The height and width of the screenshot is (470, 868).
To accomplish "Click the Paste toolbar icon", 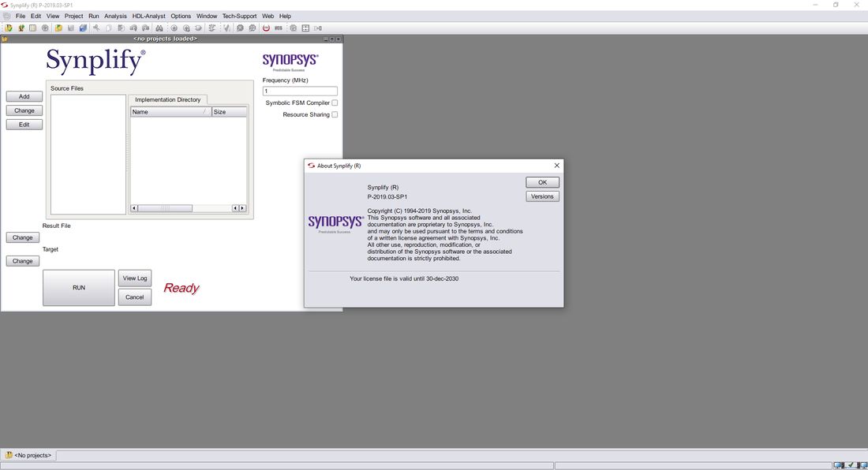I will click(121, 28).
